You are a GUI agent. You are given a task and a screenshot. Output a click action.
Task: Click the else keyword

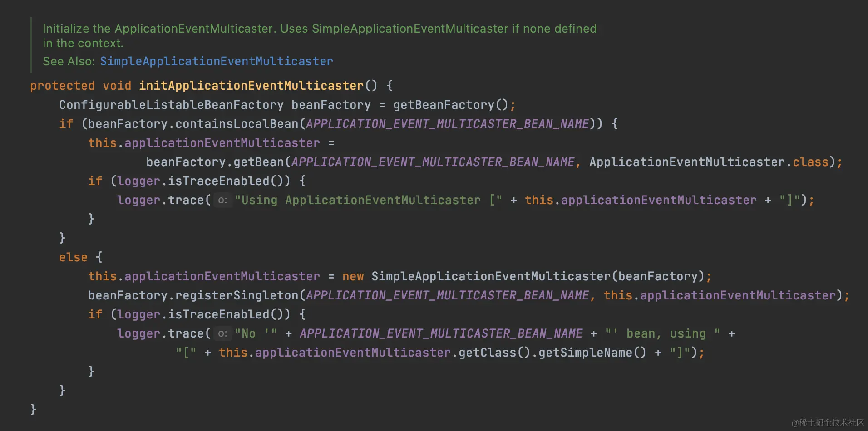point(73,257)
